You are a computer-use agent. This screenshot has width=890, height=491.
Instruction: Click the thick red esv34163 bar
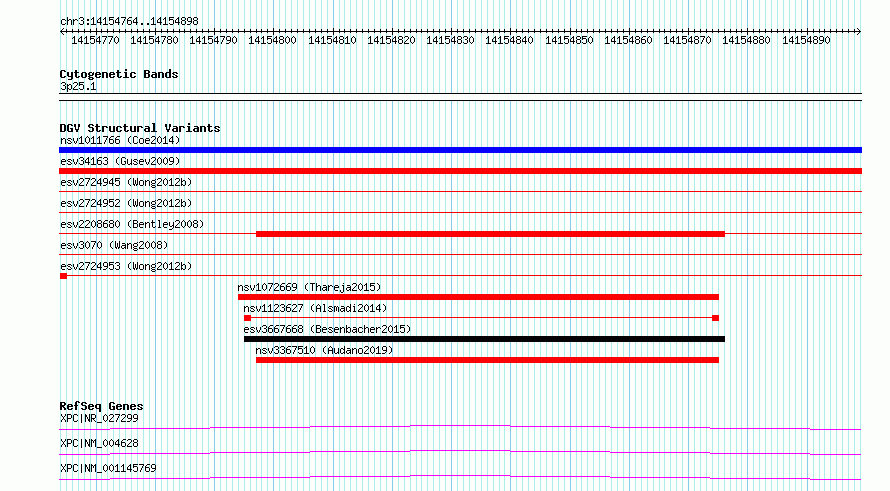point(460,171)
